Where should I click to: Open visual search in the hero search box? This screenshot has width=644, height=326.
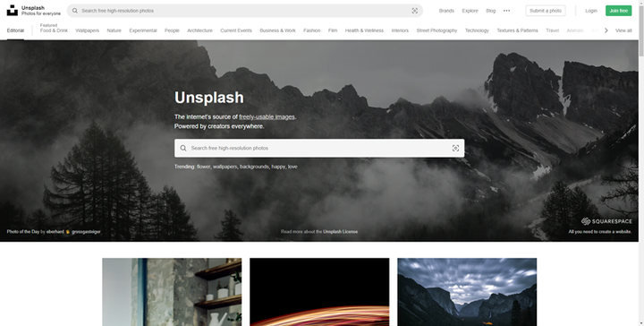coord(455,148)
